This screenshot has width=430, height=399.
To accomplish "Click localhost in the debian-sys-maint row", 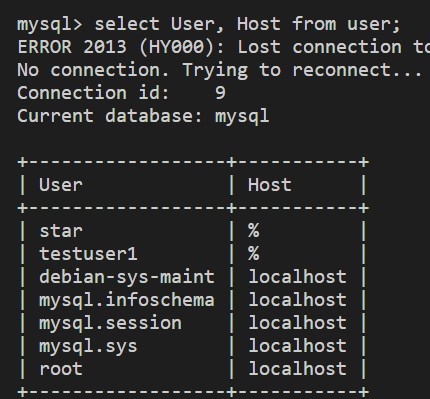I will pos(297,277).
